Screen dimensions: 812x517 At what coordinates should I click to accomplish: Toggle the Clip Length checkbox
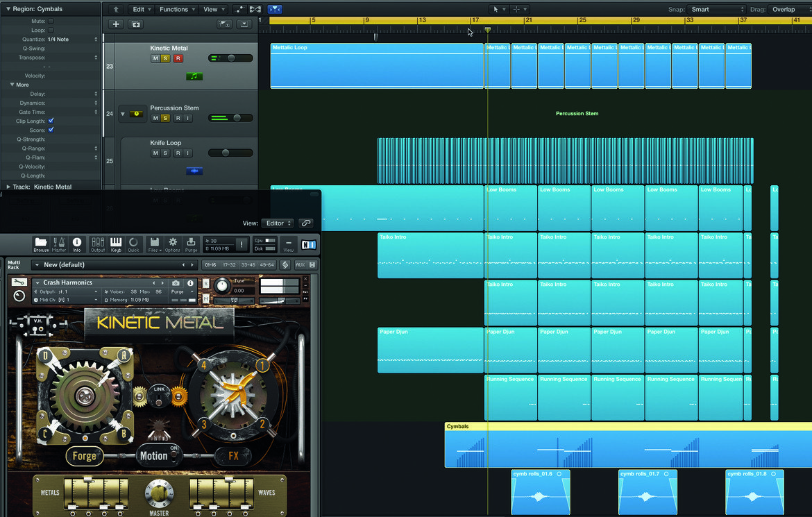(x=51, y=121)
